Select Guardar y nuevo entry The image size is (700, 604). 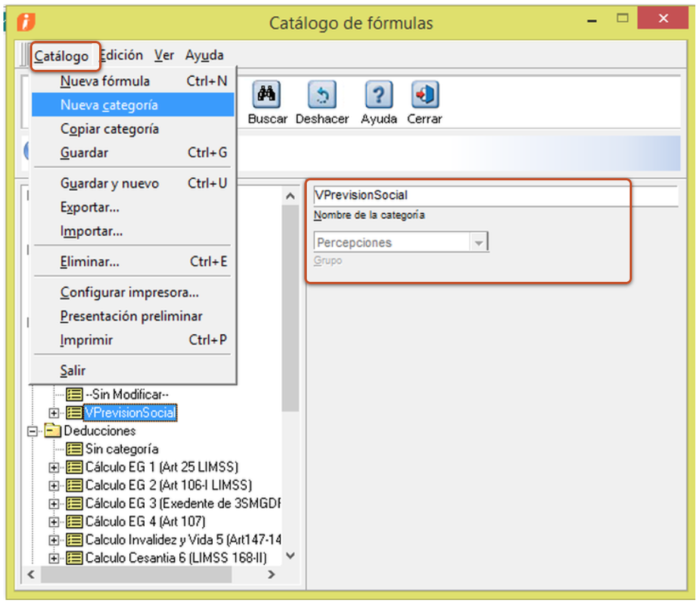coord(133,183)
